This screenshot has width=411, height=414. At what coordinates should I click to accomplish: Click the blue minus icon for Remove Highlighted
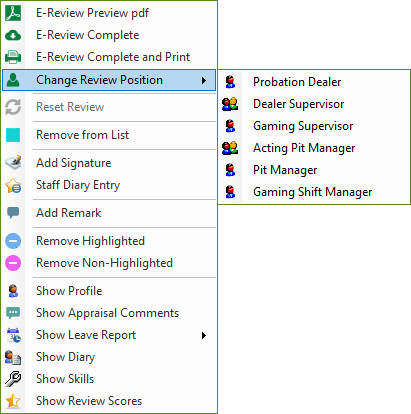pos(13,241)
